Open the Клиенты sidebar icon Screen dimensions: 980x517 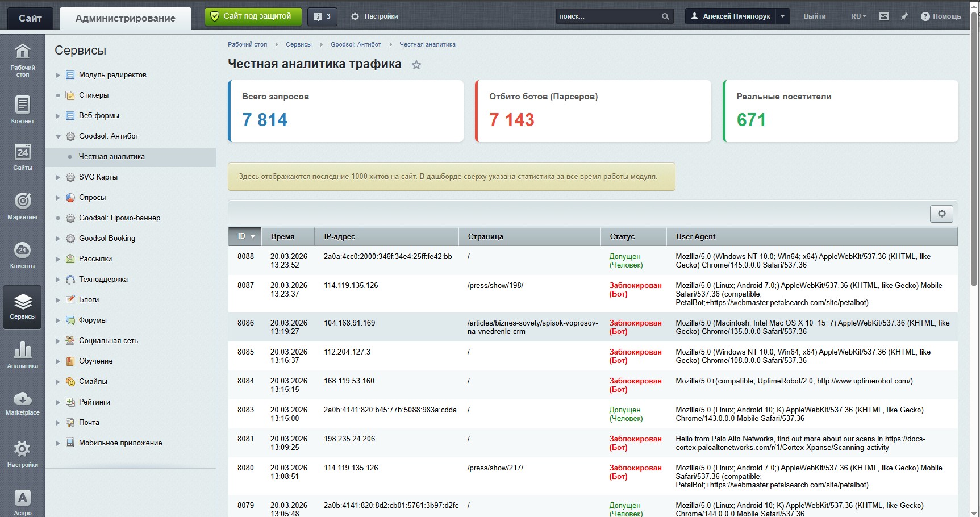[x=22, y=255]
